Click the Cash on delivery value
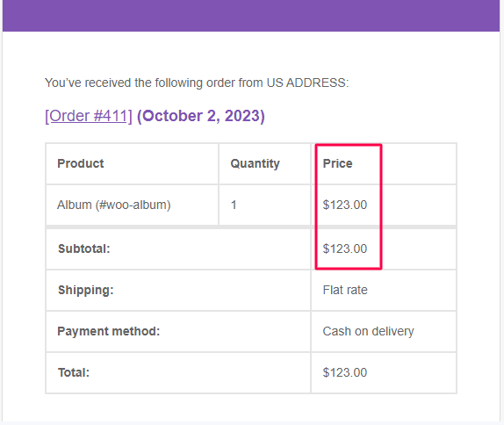The width and height of the screenshot is (504, 425). coord(369,331)
